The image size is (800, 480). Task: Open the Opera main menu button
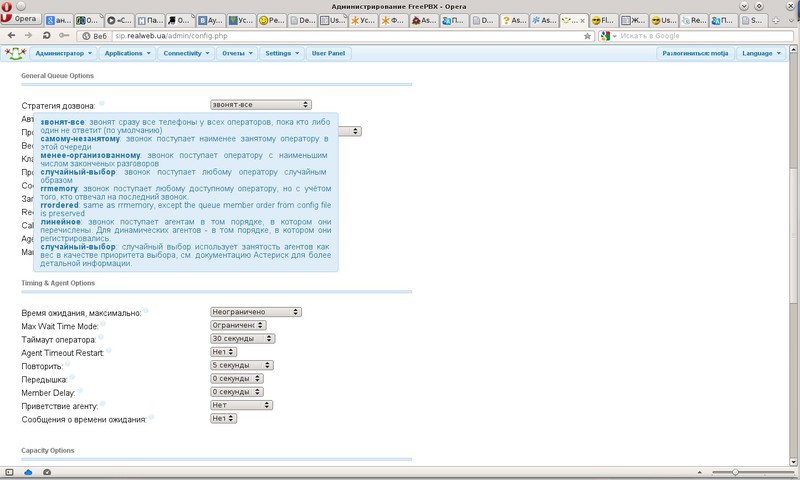20,19
